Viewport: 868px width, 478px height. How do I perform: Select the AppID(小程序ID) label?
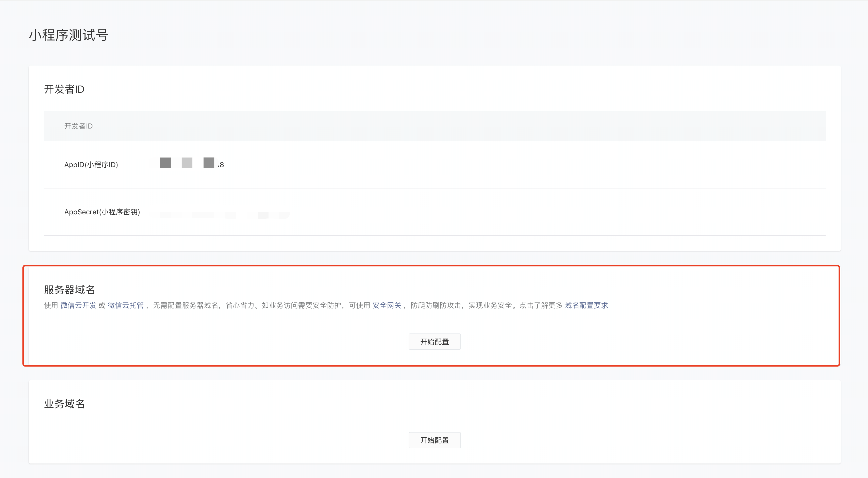[x=91, y=165]
